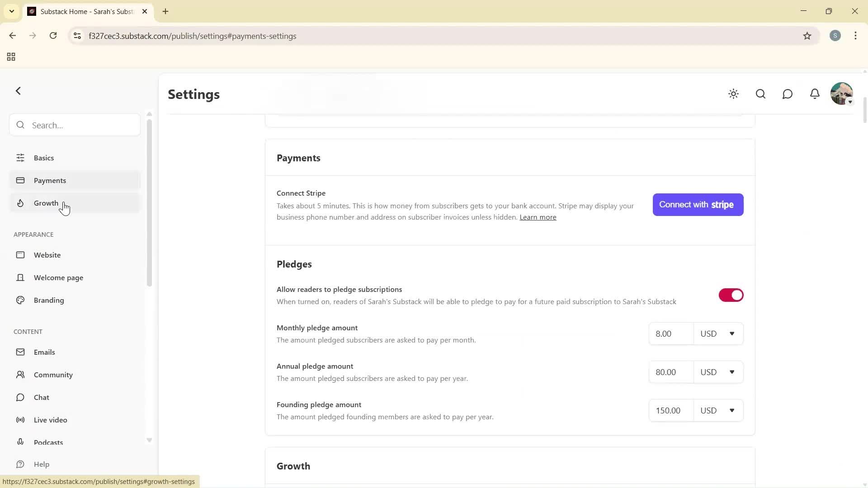Open the Growth settings section
Screen dimensions: 868x488
pyautogui.click(x=46, y=203)
